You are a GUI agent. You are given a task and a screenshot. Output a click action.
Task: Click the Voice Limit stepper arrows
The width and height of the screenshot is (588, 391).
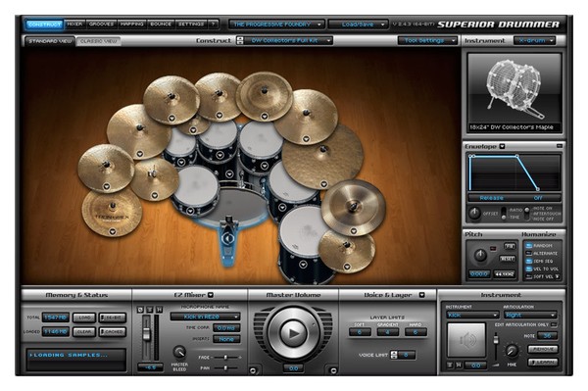pos(393,355)
